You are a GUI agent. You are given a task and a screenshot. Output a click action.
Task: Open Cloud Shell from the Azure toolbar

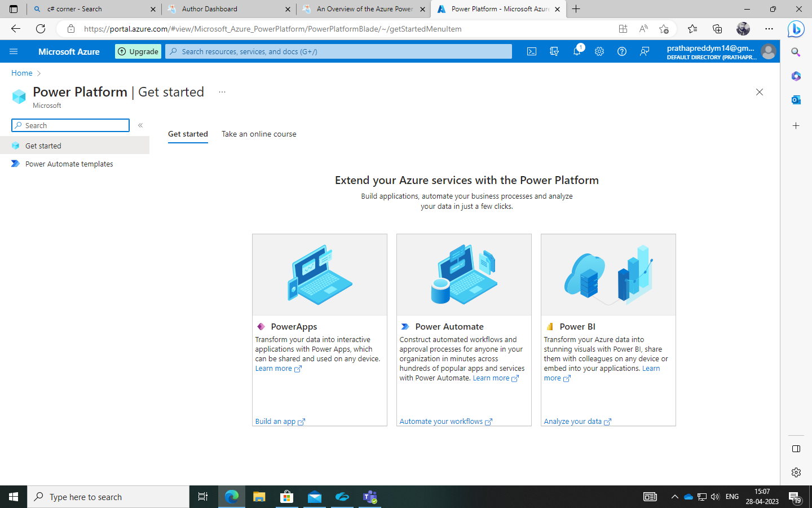pyautogui.click(x=531, y=51)
